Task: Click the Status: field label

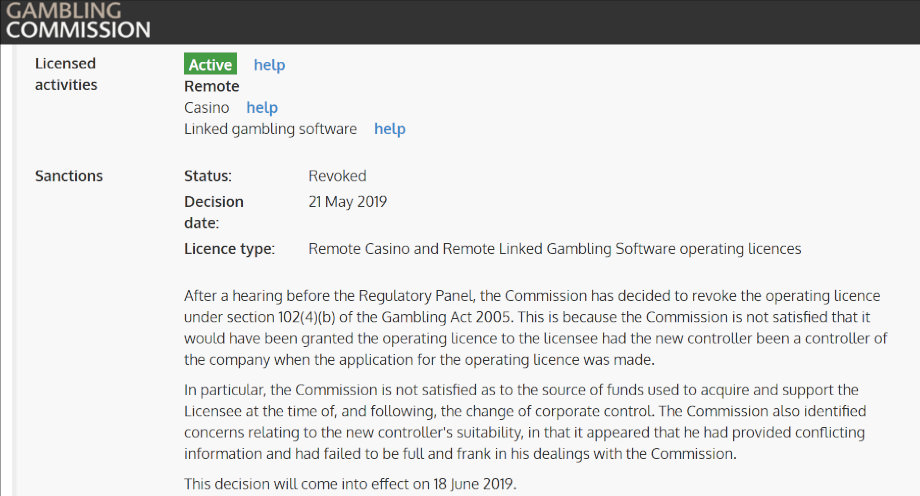Action: (208, 176)
